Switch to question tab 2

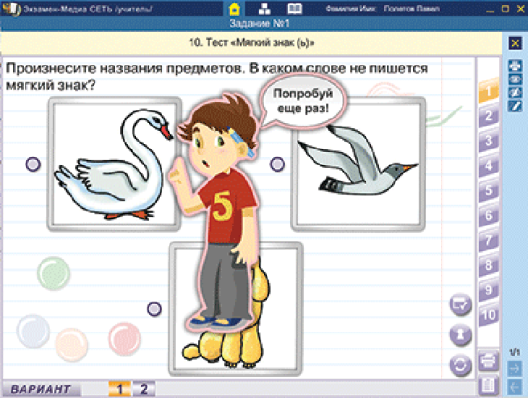coord(489,115)
